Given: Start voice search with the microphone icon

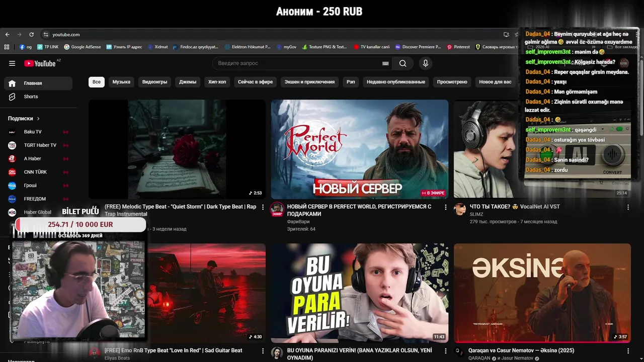Looking at the screenshot, I should 426,63.
